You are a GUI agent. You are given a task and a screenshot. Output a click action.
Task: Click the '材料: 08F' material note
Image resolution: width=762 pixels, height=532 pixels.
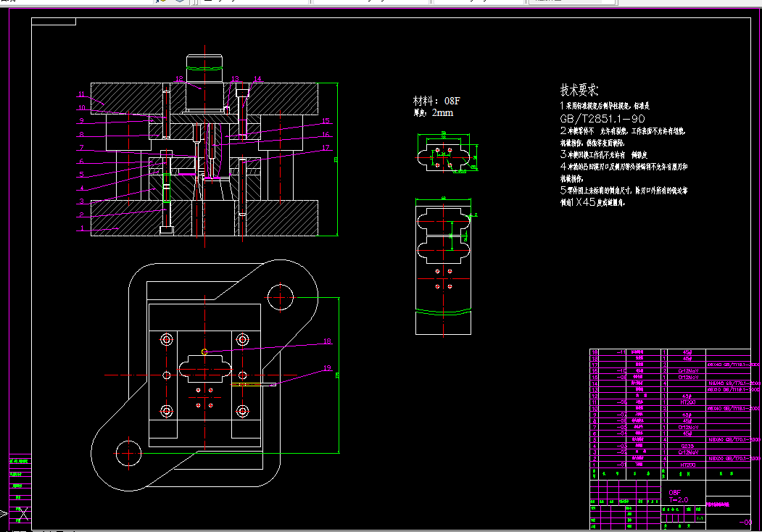[436, 101]
